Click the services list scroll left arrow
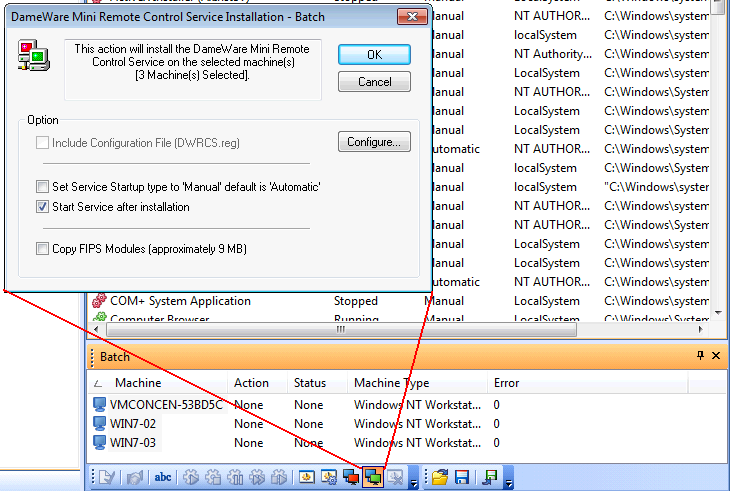730x491 pixels. coord(97,330)
